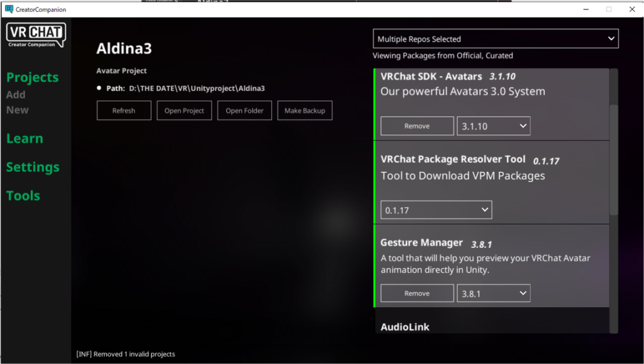Click the Refresh button
The height and width of the screenshot is (364, 644).
pos(124,111)
